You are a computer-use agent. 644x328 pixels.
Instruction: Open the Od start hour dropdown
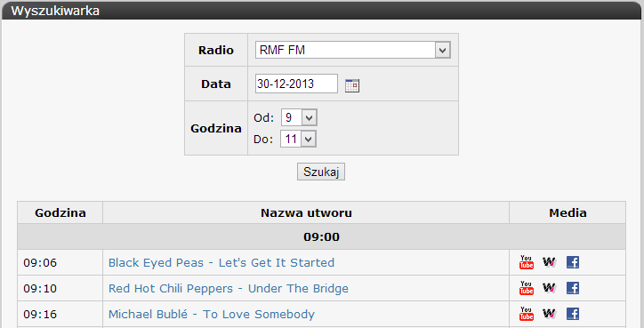point(299,118)
